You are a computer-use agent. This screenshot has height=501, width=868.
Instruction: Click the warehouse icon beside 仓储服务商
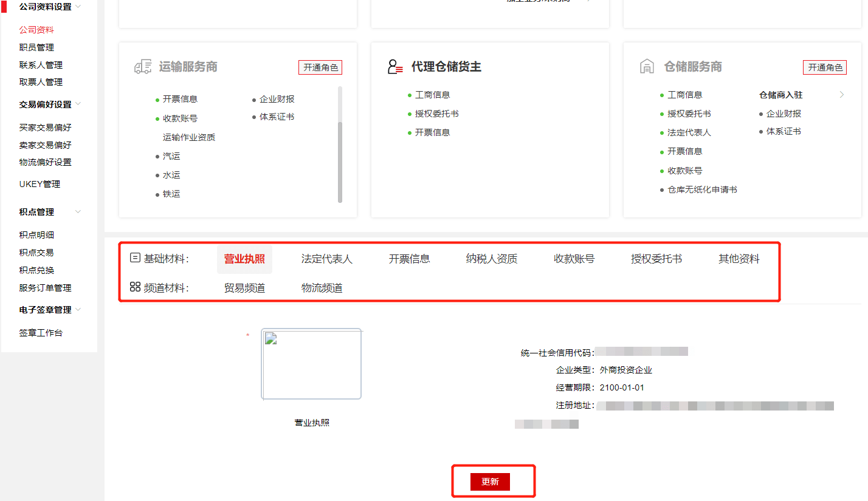pyautogui.click(x=647, y=67)
